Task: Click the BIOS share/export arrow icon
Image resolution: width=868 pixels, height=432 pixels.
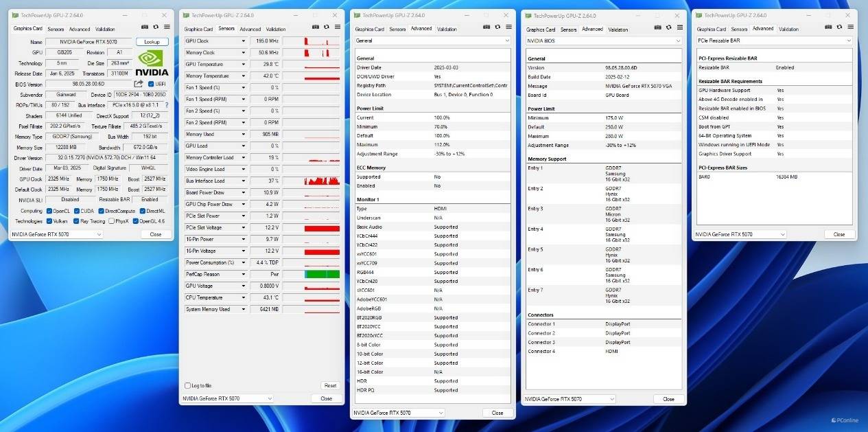Action: click(x=138, y=84)
